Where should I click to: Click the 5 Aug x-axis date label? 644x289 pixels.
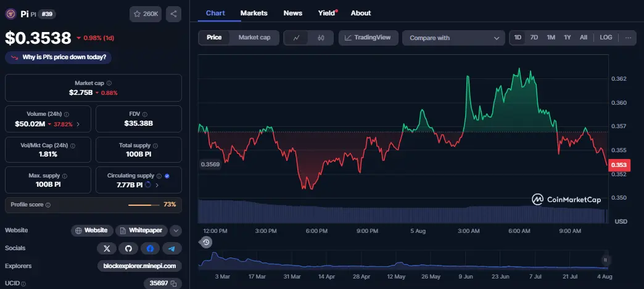[x=418, y=231]
